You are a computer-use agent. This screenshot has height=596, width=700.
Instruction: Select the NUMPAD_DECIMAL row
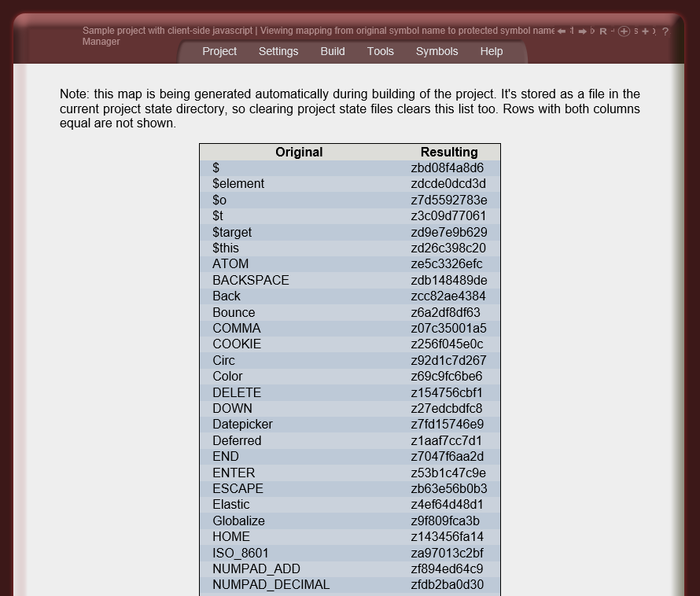[x=271, y=585]
